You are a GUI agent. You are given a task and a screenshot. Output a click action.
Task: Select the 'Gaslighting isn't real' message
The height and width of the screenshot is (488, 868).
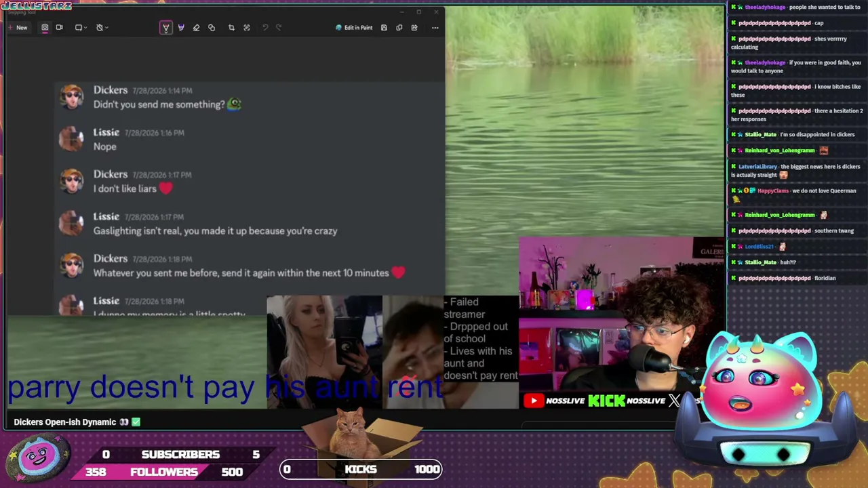point(215,230)
